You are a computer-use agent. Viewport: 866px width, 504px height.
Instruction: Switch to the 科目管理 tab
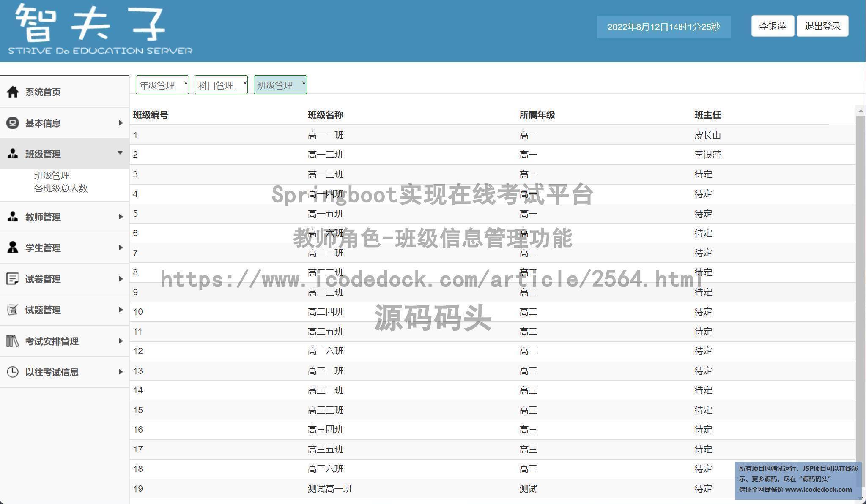coord(216,85)
